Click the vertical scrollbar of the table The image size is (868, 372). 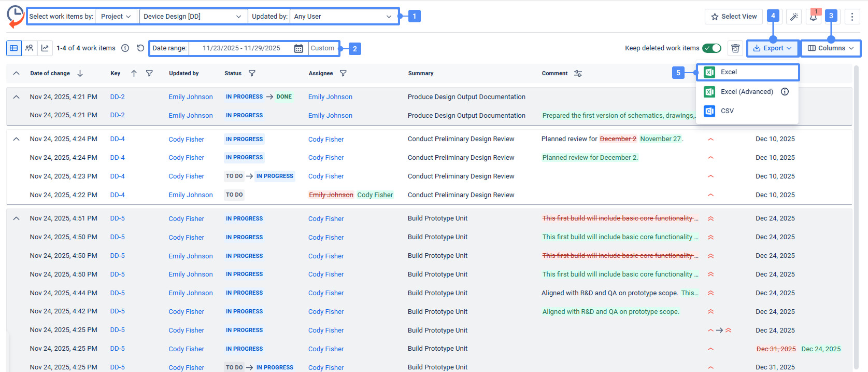pyautogui.click(x=856, y=218)
